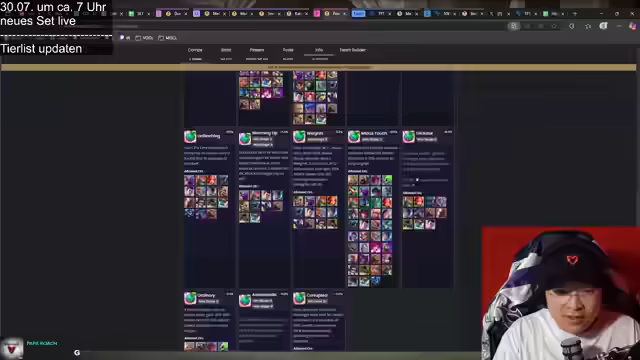
Task: Open the Copilot icon at toolbar's right end
Action: [x=632, y=26]
